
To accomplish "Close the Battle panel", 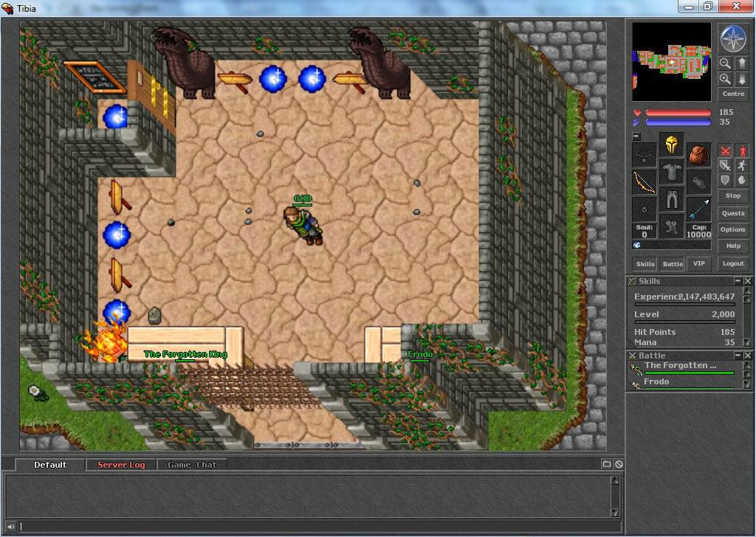I will coord(747,355).
